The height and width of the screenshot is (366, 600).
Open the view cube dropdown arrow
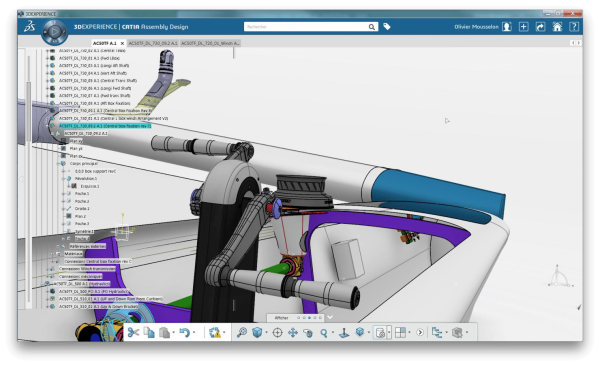pyautogui.click(x=266, y=332)
